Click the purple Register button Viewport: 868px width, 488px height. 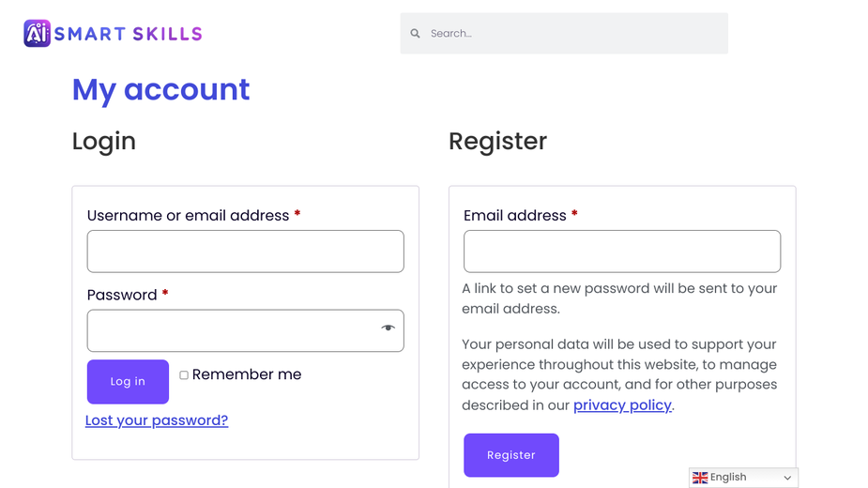tap(511, 455)
